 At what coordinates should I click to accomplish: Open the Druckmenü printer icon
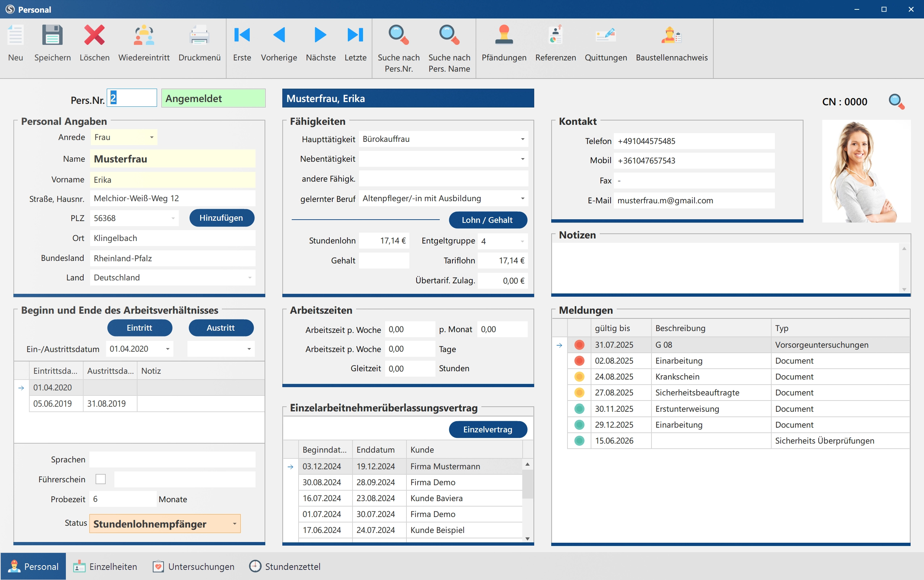pos(199,35)
